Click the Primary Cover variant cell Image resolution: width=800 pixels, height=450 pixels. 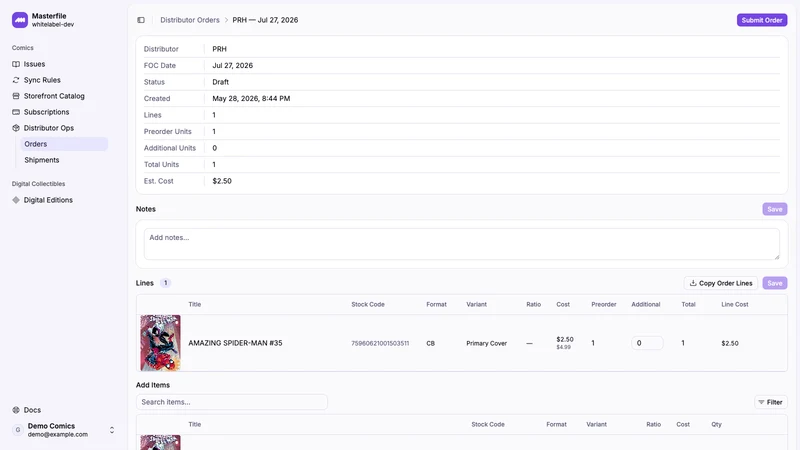(486, 343)
